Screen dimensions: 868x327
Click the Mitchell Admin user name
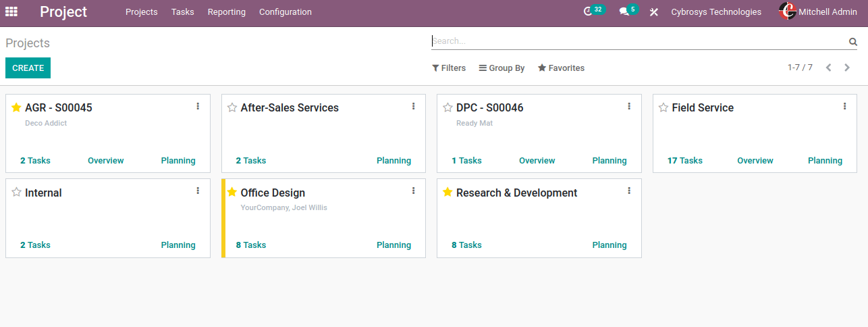tap(828, 12)
